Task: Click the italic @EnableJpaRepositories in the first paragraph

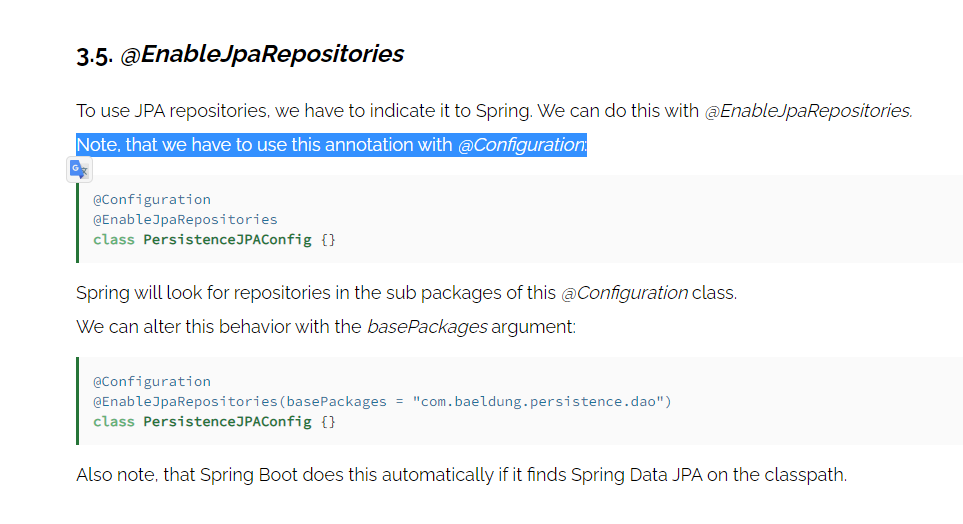Action: pyautogui.click(x=807, y=111)
